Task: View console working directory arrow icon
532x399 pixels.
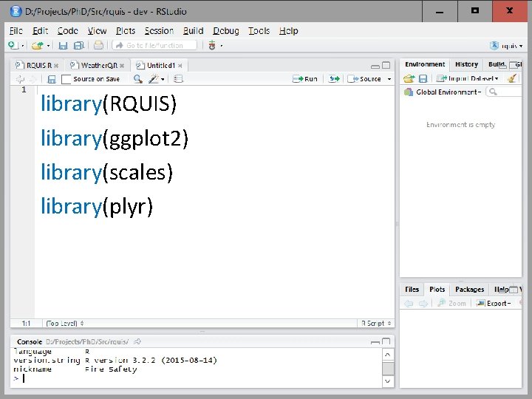Action: 137,341
